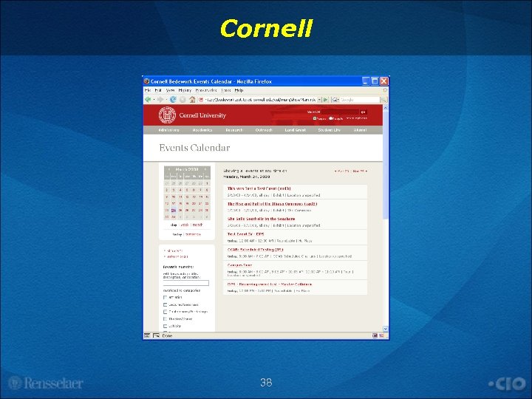Click the Home icon in toolbar

192,100
